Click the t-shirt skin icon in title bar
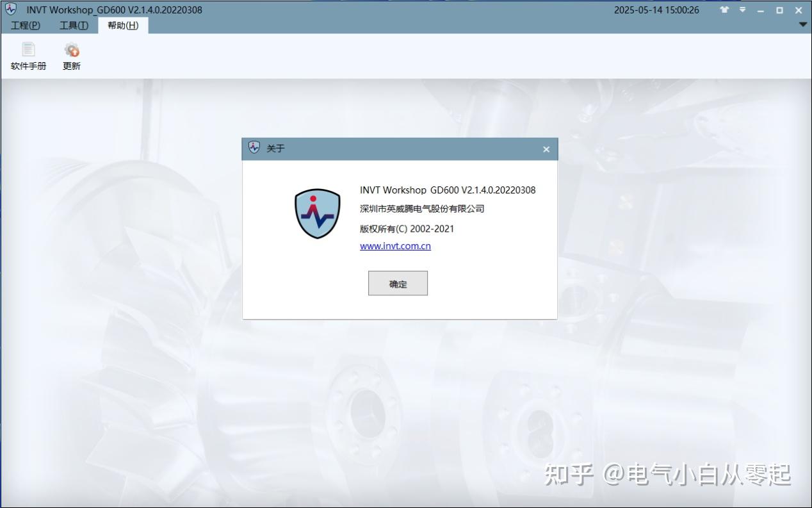Screen dimensions: 812x508 coord(724,10)
